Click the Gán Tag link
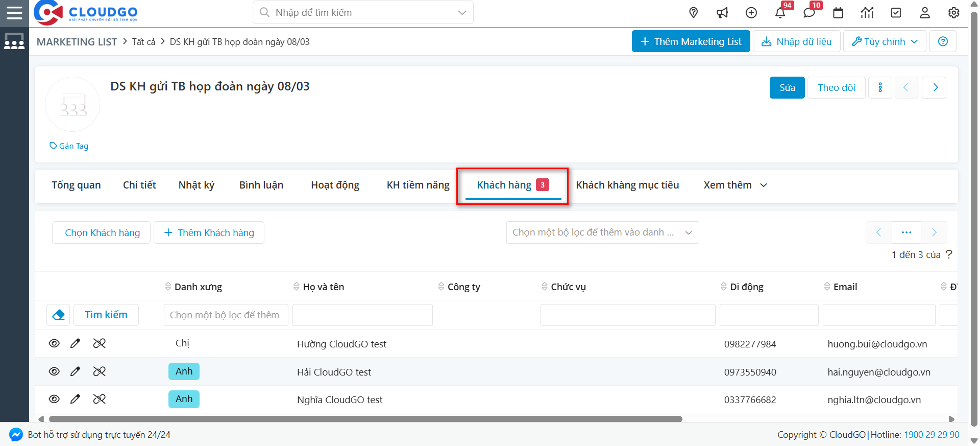This screenshot has width=980, height=446. pos(69,146)
